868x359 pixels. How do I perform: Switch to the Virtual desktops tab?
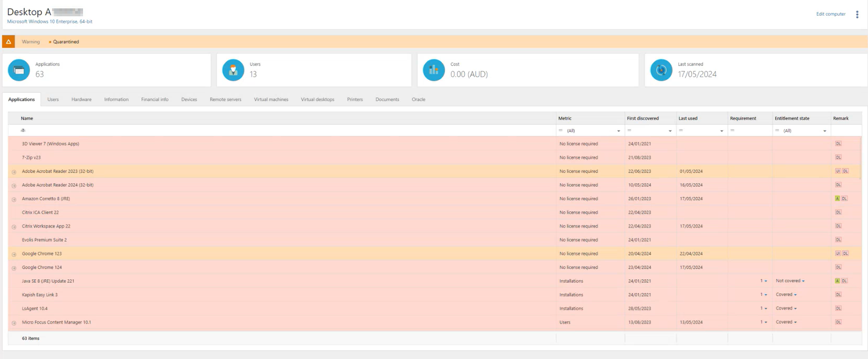pos(317,99)
